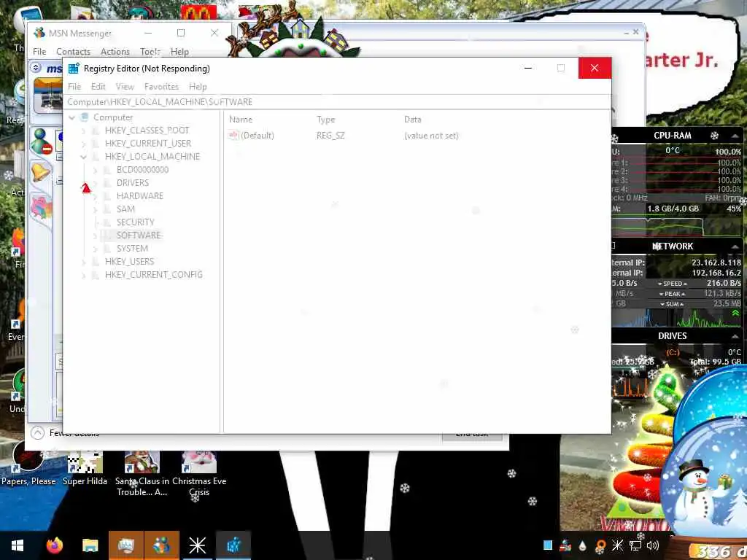Click the SUM toggle in NETWORK gadget

[x=672, y=304]
